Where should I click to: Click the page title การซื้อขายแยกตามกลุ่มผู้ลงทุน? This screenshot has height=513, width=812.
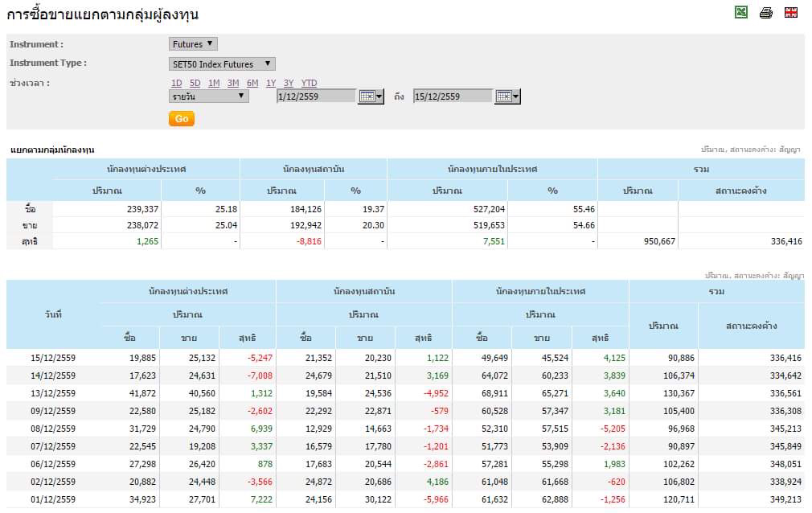[103, 14]
